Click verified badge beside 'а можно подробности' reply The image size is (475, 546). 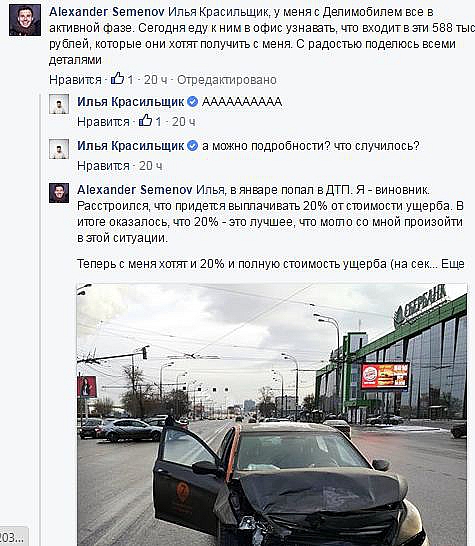[193, 146]
